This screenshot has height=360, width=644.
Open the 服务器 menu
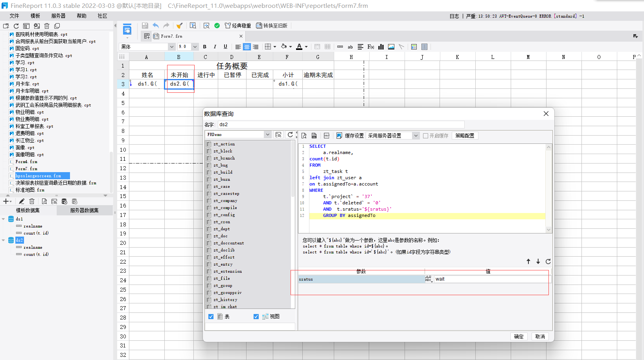click(x=59, y=16)
